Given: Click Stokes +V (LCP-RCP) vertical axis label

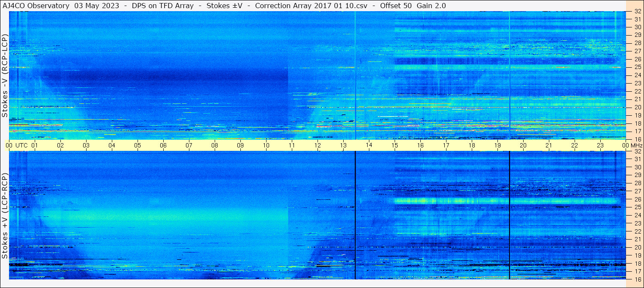Looking at the screenshot, I should pos(5,216).
